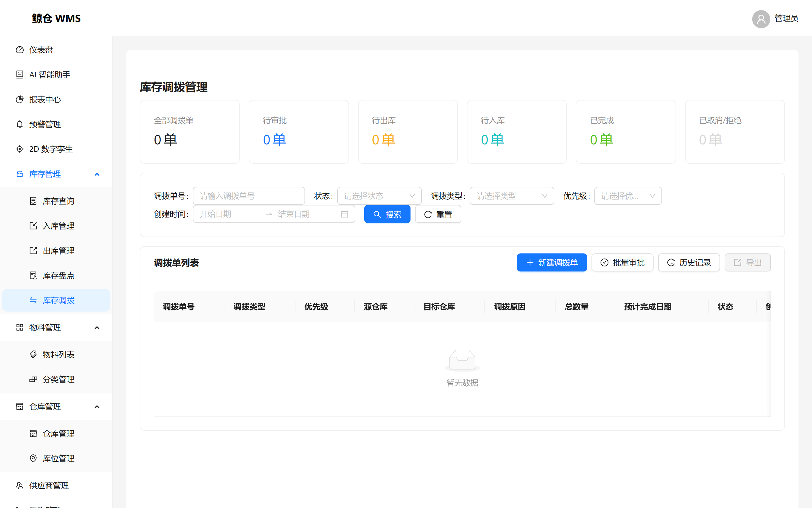The image size is (812, 508).
Task: Click the 调拨单号 column header
Action: (x=189, y=306)
